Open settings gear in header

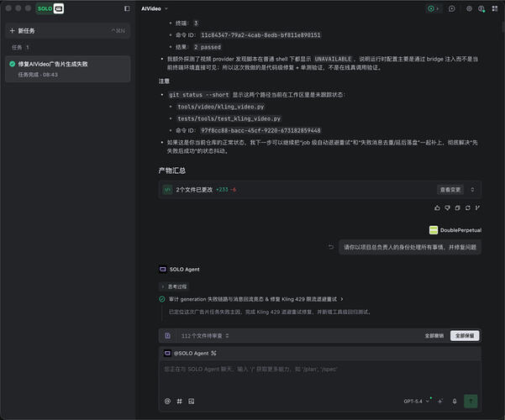pyautogui.click(x=469, y=8)
